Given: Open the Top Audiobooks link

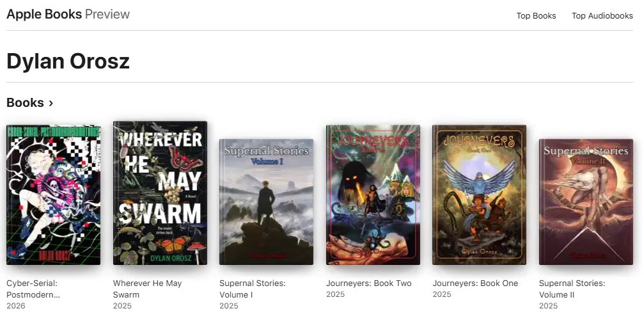Looking at the screenshot, I should (602, 15).
